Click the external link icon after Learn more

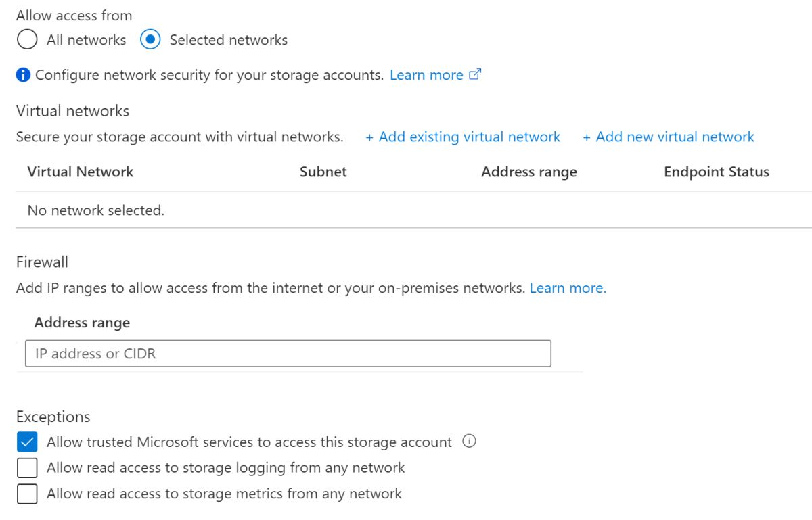point(475,75)
